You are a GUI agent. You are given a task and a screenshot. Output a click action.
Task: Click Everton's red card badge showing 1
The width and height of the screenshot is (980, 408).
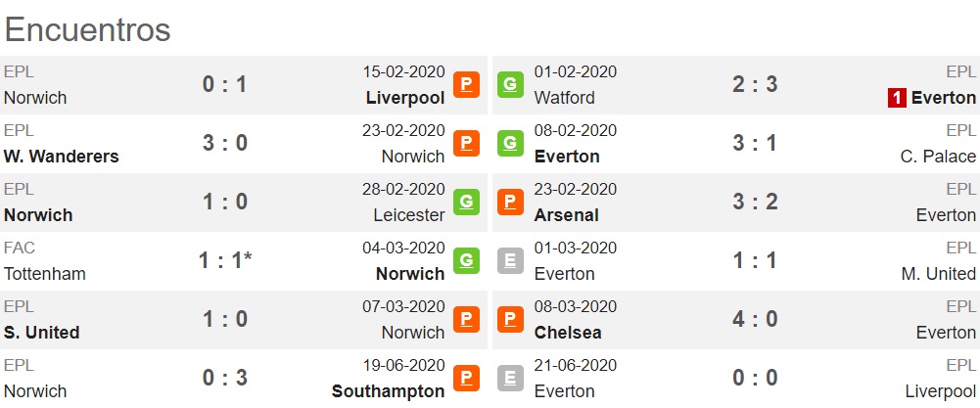click(x=897, y=98)
